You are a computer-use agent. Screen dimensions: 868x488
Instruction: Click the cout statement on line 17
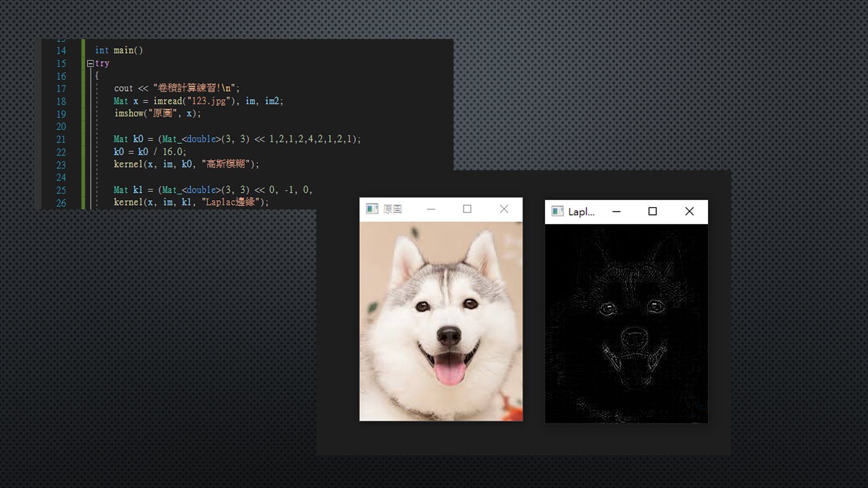123,88
